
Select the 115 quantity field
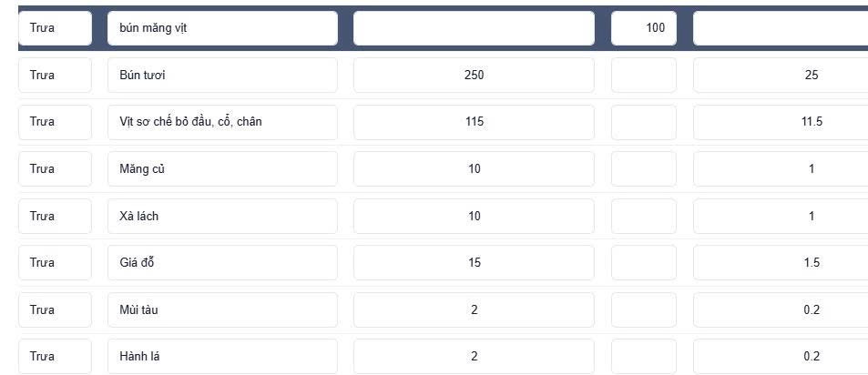[474, 122]
